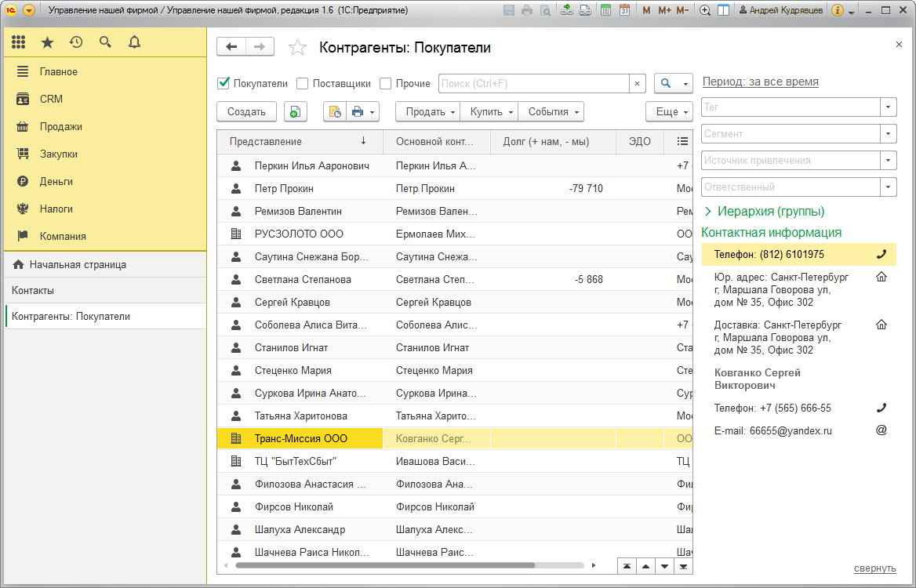
Task: Open the Тег dropdown
Action: tap(888, 107)
